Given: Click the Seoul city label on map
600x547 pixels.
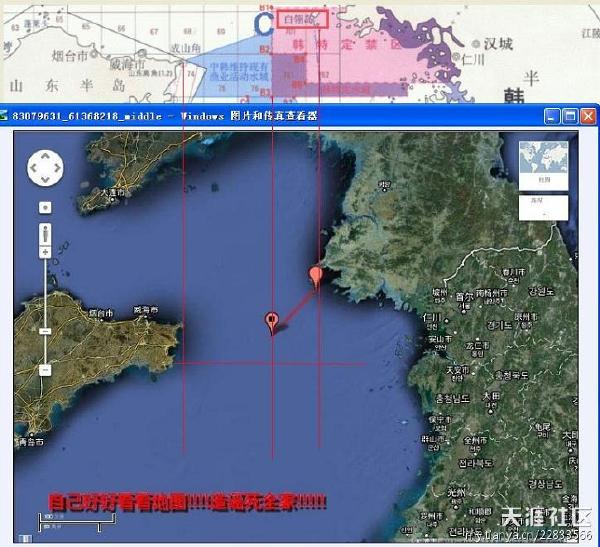Looking at the screenshot, I should pyautogui.click(x=462, y=297).
